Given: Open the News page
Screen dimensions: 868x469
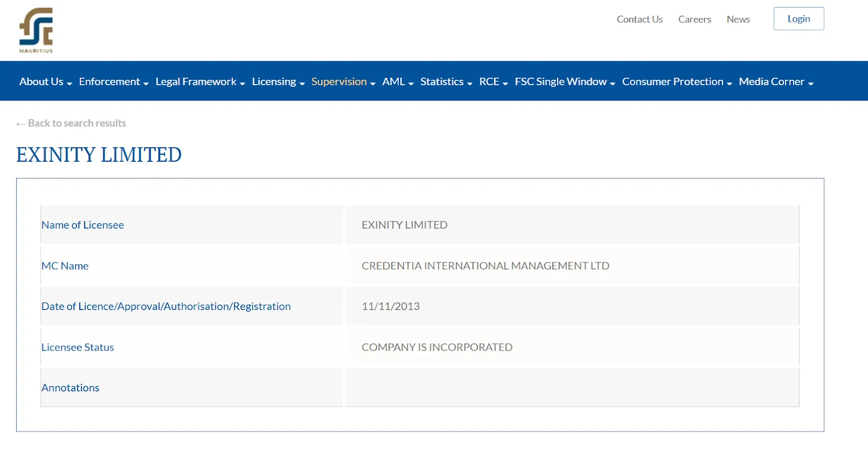Looking at the screenshot, I should [738, 20].
